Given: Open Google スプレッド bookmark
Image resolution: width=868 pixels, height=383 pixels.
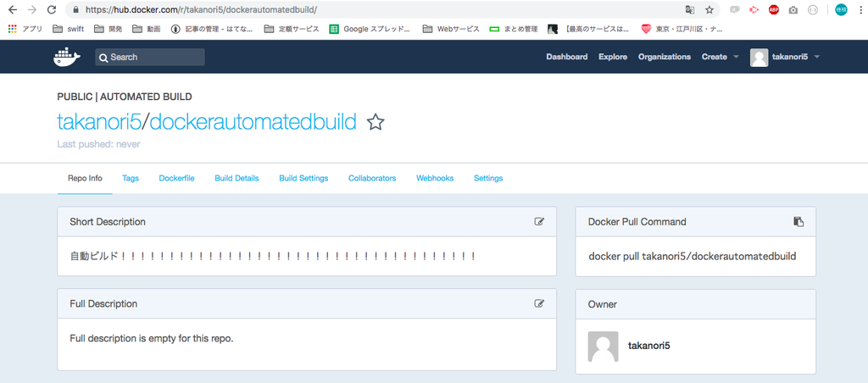Looking at the screenshot, I should [x=370, y=30].
